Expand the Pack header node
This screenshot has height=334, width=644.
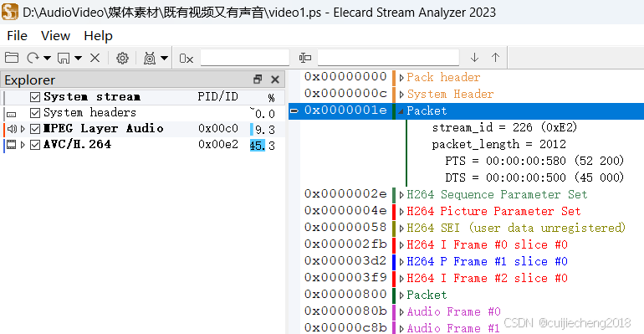(401, 78)
